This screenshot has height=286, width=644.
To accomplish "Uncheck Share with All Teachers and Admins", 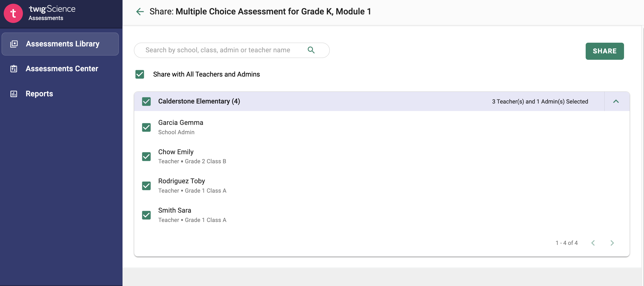I will 140,74.
